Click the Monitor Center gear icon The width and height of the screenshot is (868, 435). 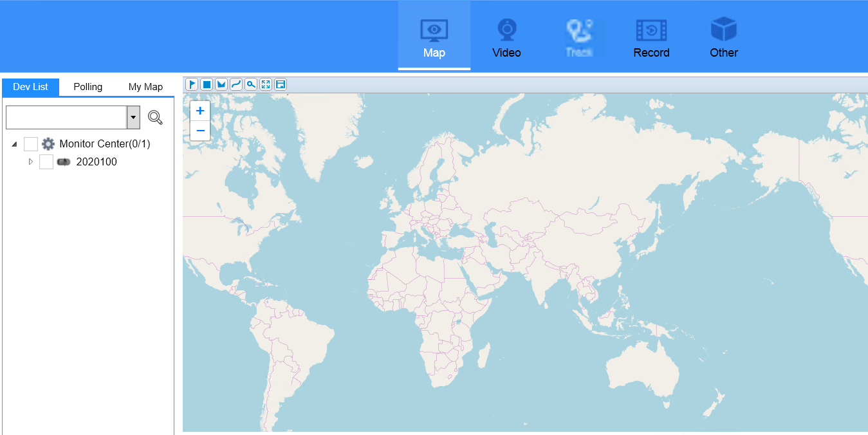[48, 143]
